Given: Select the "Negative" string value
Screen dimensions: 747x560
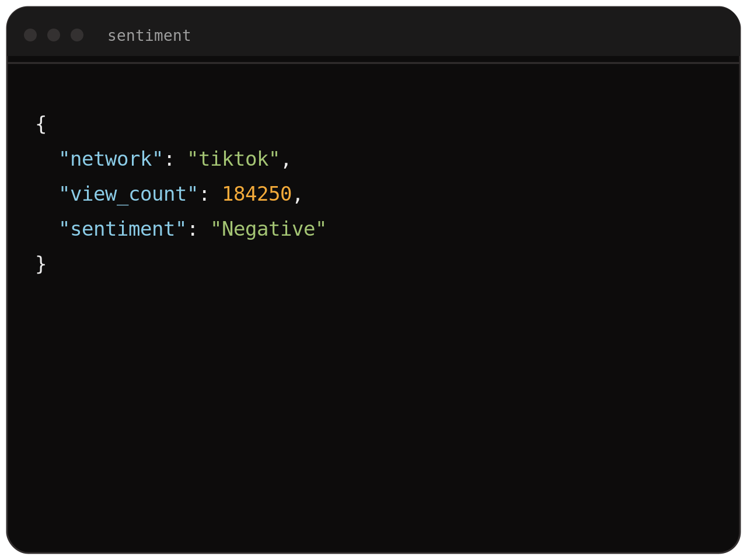Looking at the screenshot, I should pos(268,229).
